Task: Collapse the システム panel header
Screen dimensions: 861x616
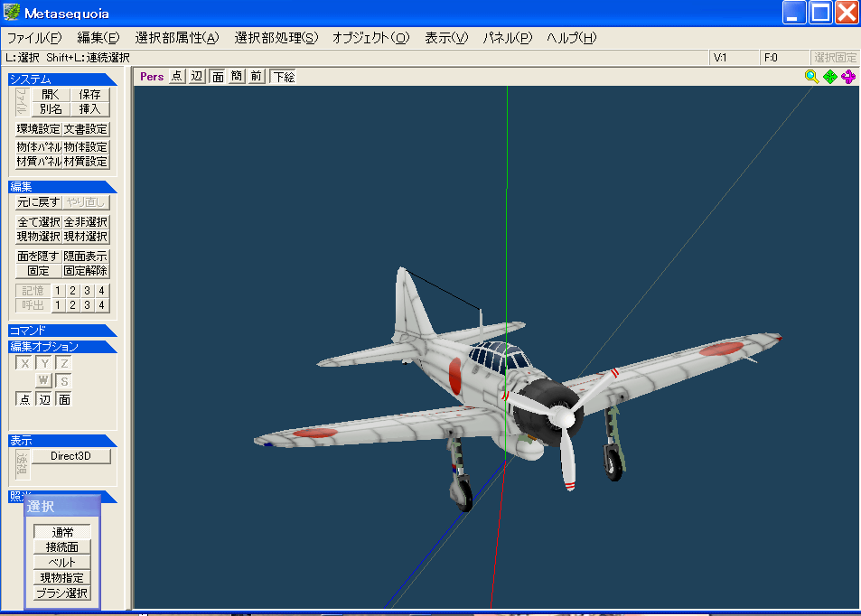Action: pyautogui.click(x=62, y=79)
